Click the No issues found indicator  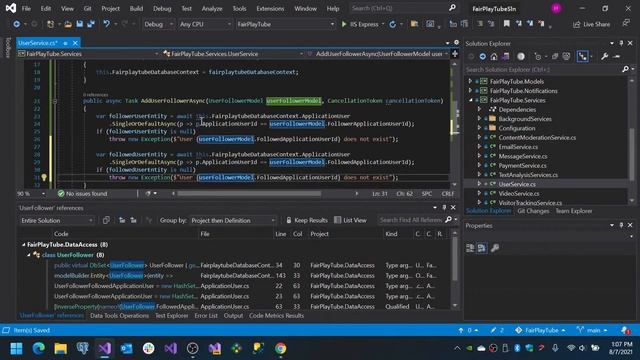coord(82,193)
